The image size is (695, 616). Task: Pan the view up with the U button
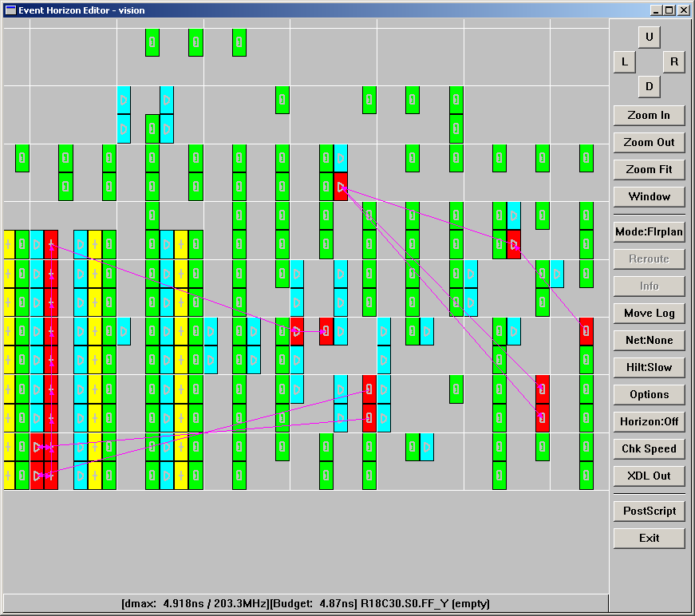[649, 37]
